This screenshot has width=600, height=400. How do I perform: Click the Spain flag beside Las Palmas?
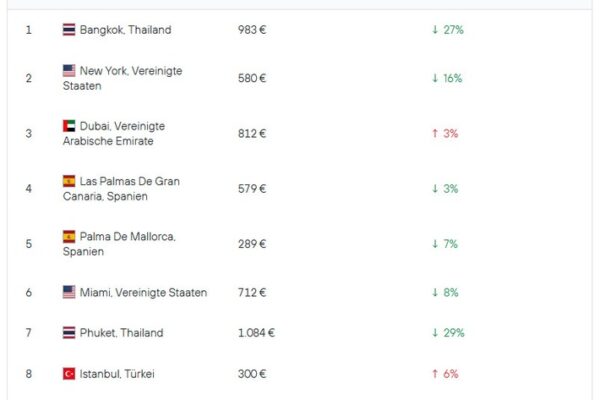click(x=69, y=181)
